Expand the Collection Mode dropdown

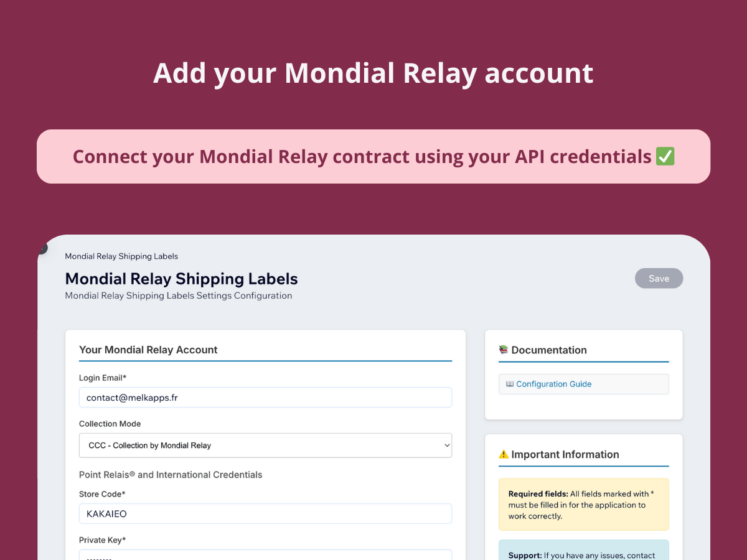coord(265,446)
